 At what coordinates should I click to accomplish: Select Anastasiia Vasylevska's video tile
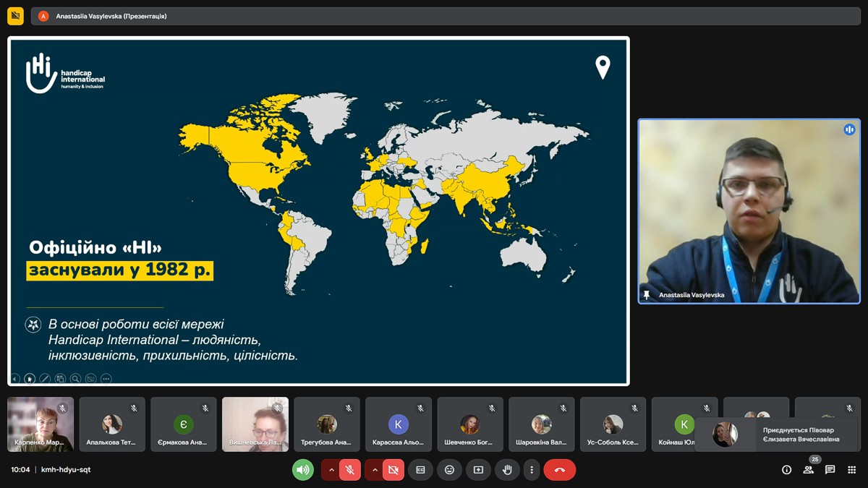coord(749,211)
